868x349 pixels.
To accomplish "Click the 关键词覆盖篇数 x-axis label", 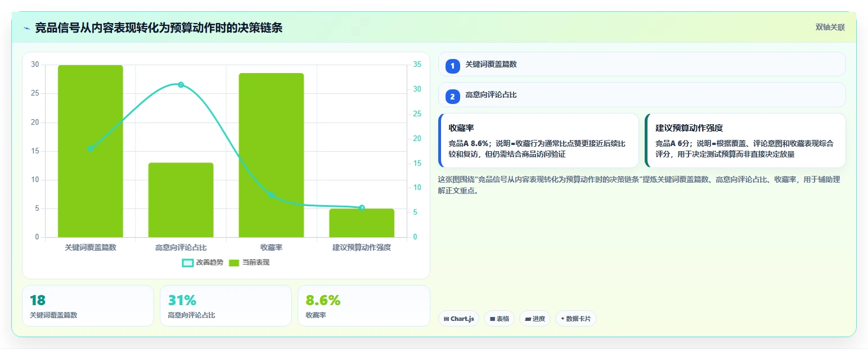I will [x=91, y=247].
